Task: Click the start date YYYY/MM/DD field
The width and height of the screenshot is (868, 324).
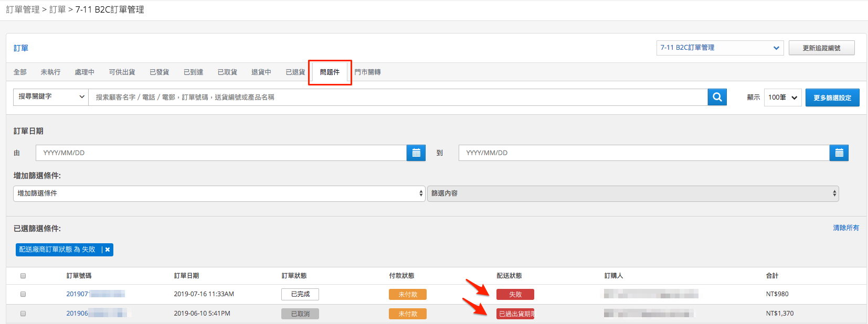Action: (221, 153)
